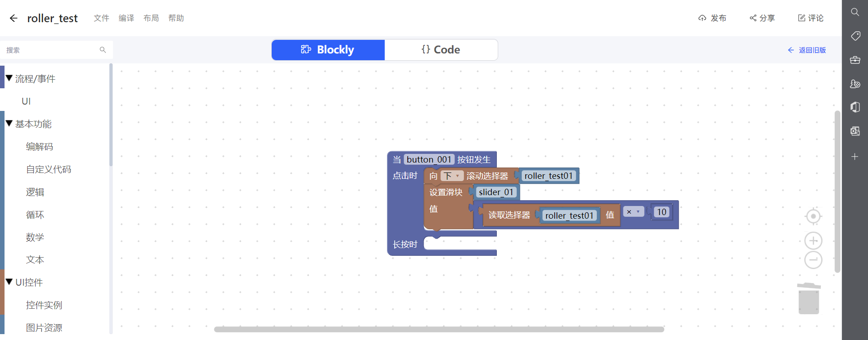
Task: Open the × operator dropdown in block
Action: [633, 212]
